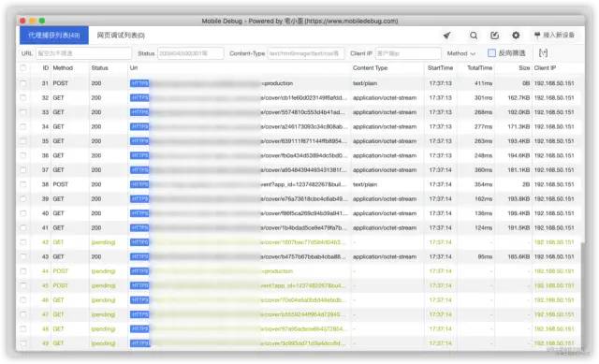The height and width of the screenshot is (364, 599).
Task: Check the checkbox for row 39
Action: tap(23, 199)
